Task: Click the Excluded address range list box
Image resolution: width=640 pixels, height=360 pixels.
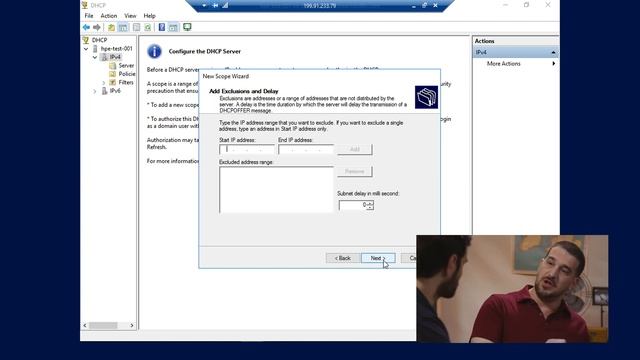Action: pyautogui.click(x=276, y=189)
